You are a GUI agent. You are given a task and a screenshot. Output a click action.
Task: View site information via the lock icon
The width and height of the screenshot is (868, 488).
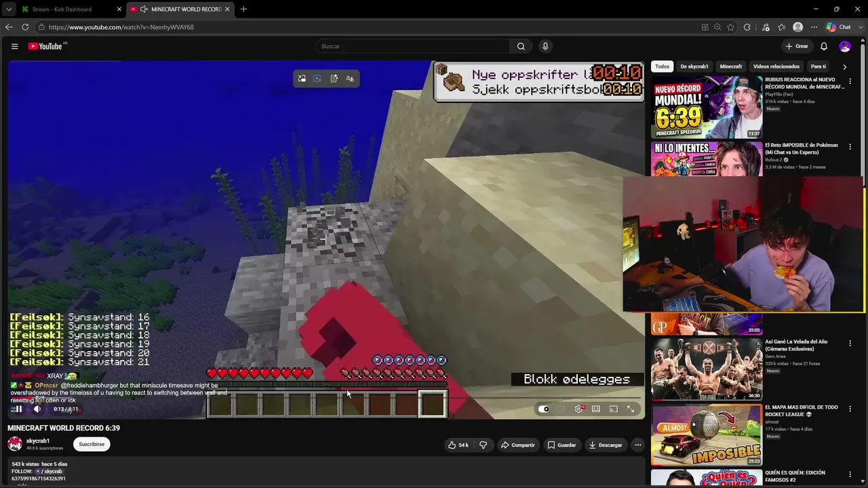[41, 27]
